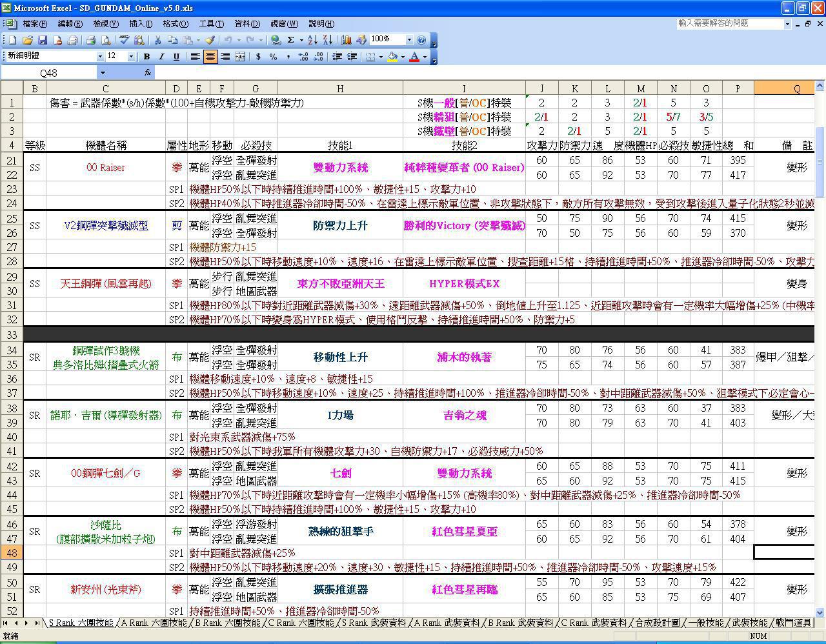The image size is (826, 644).
Task: Toggle italic formatting
Action: coord(161,57)
